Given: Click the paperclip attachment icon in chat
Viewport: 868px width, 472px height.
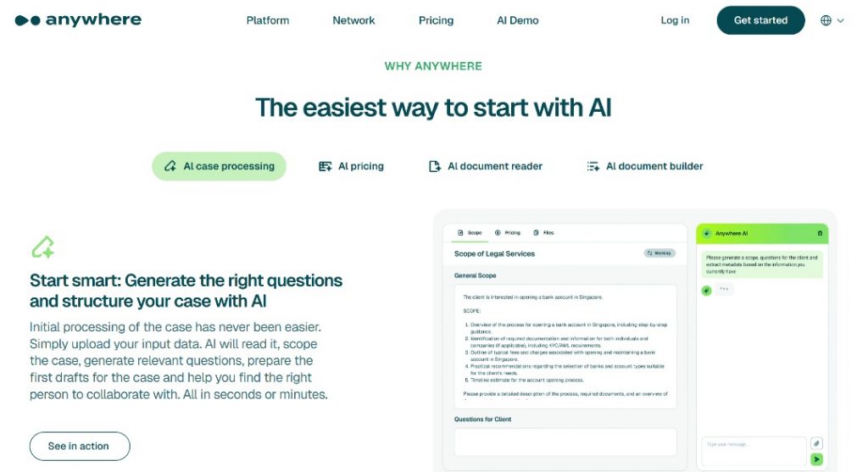Looking at the screenshot, I should point(816,443).
